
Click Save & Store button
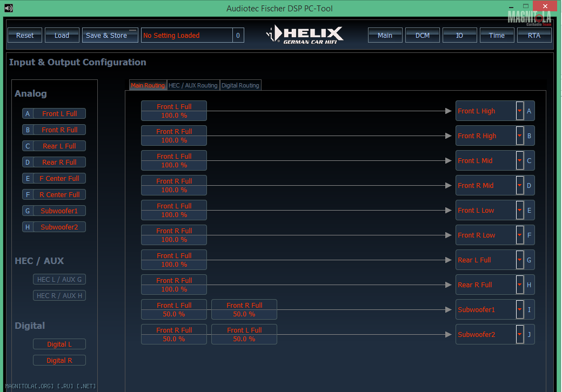(110, 36)
